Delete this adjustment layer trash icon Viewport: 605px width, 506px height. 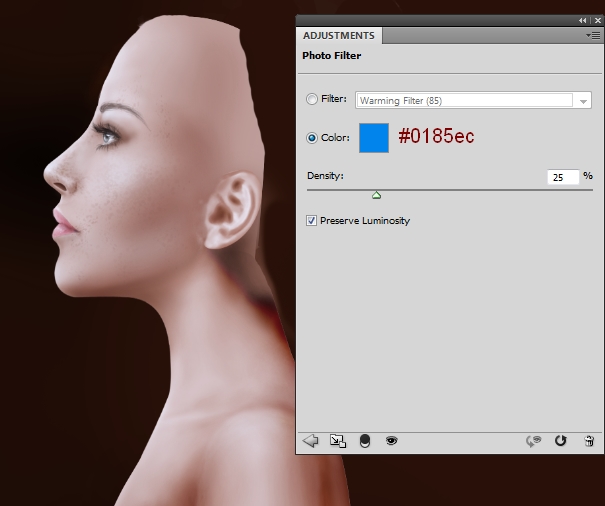[x=589, y=440]
